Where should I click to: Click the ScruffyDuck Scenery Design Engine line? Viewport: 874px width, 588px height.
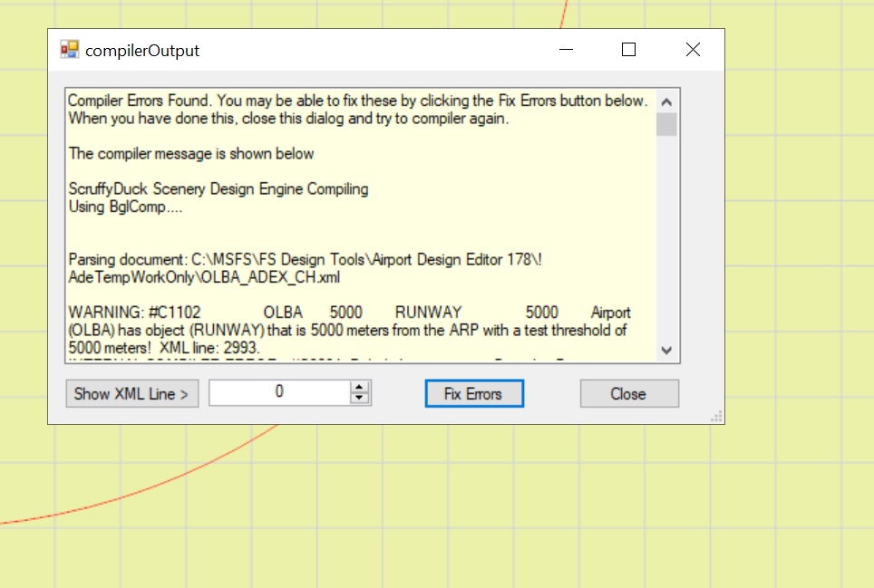[x=218, y=189]
